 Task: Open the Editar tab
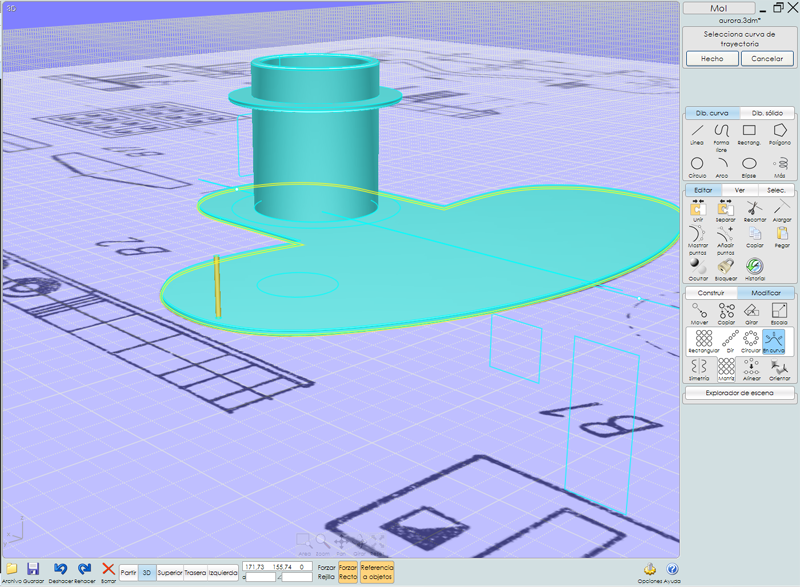coord(703,190)
